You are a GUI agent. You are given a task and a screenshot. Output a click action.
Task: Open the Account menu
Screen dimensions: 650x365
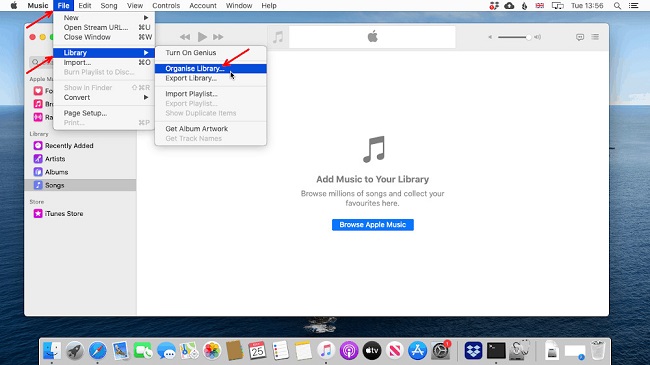click(x=203, y=5)
